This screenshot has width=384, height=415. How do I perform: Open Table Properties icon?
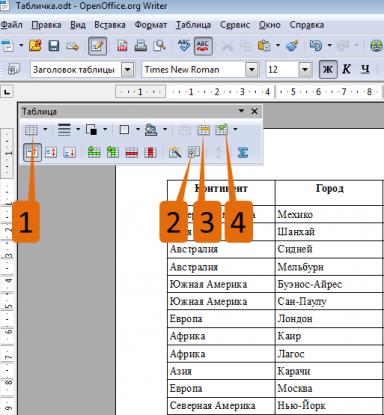coord(194,152)
